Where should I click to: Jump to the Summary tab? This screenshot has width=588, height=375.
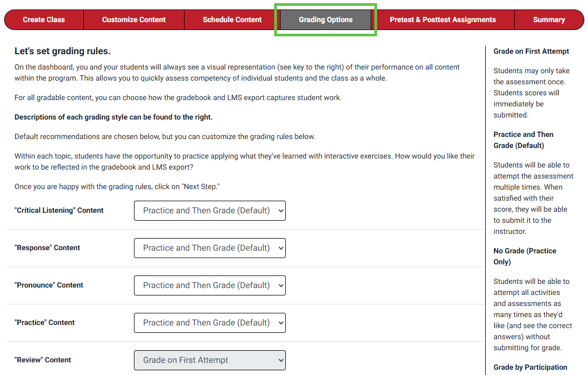[x=549, y=19]
